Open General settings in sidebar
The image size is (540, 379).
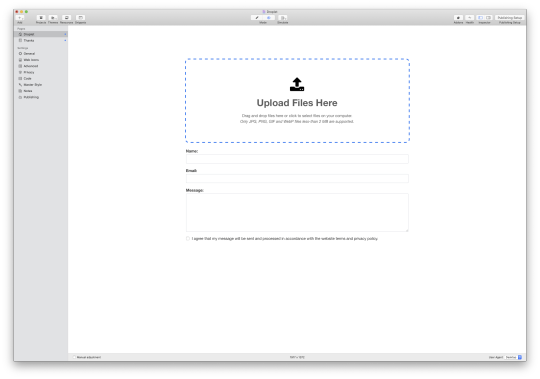pyautogui.click(x=41, y=53)
